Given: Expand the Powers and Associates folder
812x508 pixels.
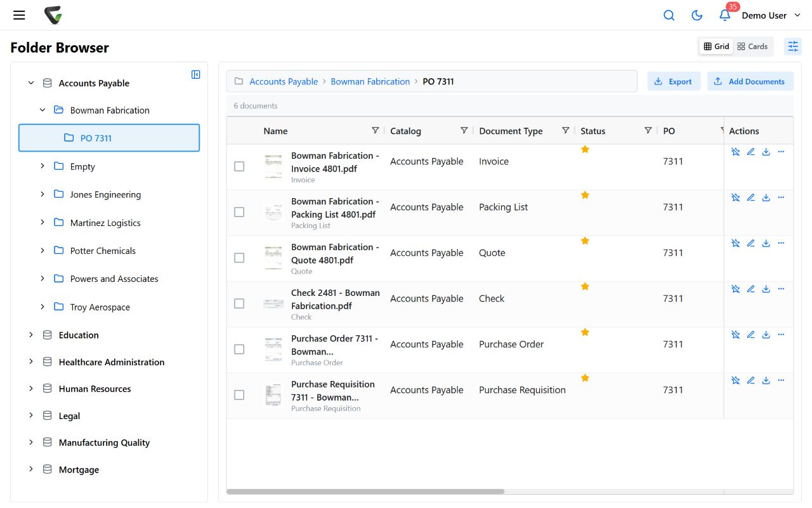Looking at the screenshot, I should pos(43,278).
